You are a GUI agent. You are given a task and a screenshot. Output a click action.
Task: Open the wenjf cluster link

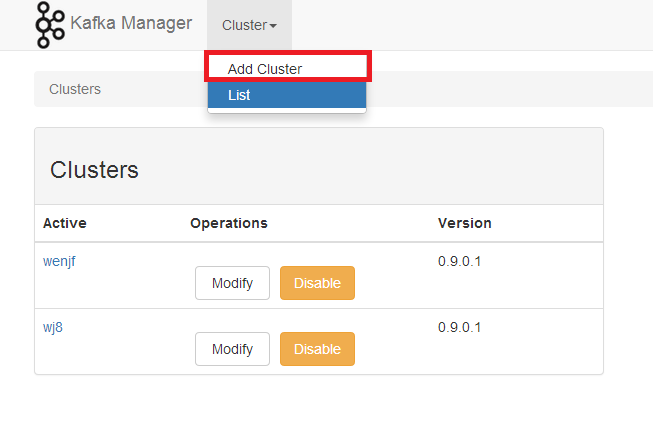click(x=60, y=262)
